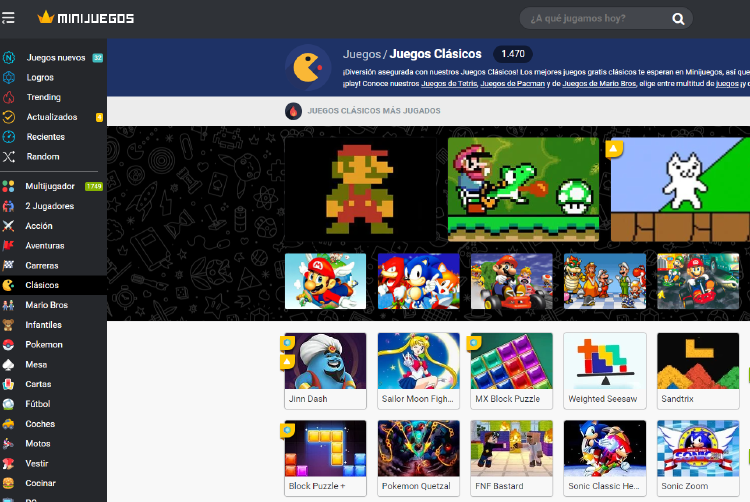The image size is (750, 502).
Task: Click the Pac-Man category header icon
Action: pos(308,67)
